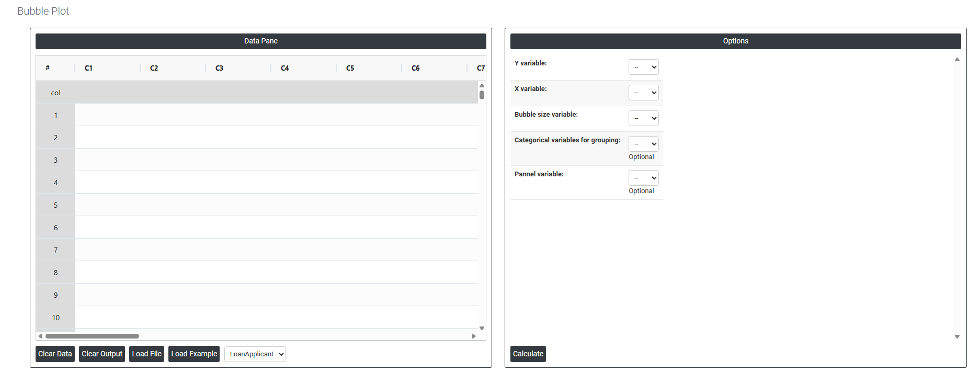980x383 pixels.
Task: Click the Calculate button
Action: tap(528, 354)
